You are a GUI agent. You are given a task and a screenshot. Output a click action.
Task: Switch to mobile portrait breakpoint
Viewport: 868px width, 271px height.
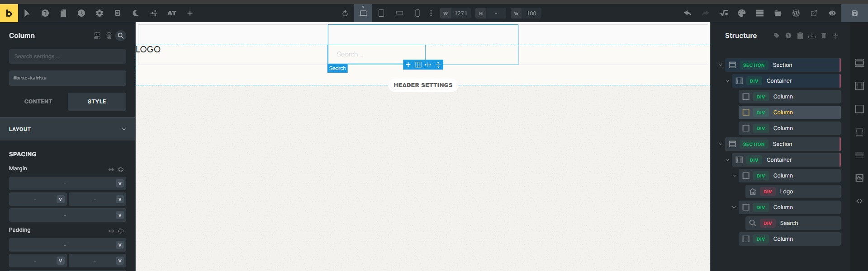click(x=417, y=13)
